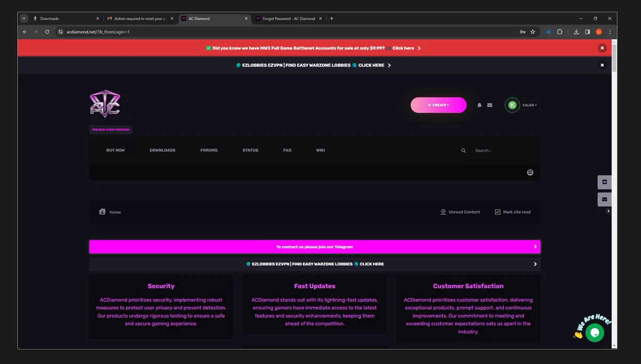Open the KALEN user menu
The width and height of the screenshot is (641, 364).
pyautogui.click(x=529, y=105)
